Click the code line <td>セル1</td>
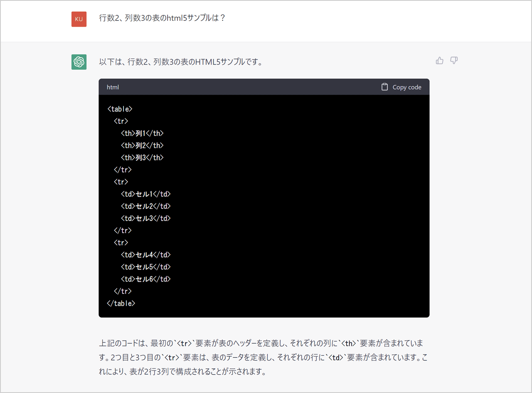This screenshot has width=532, height=393. pos(145,194)
